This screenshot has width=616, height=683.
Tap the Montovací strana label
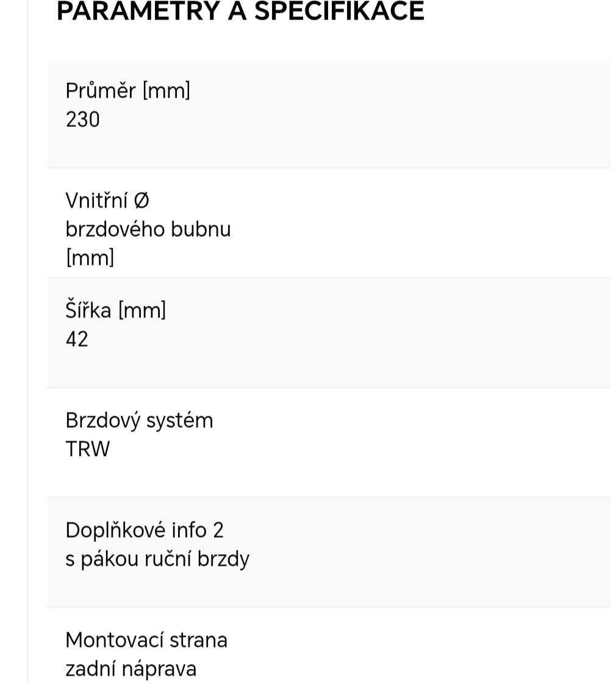click(146, 640)
